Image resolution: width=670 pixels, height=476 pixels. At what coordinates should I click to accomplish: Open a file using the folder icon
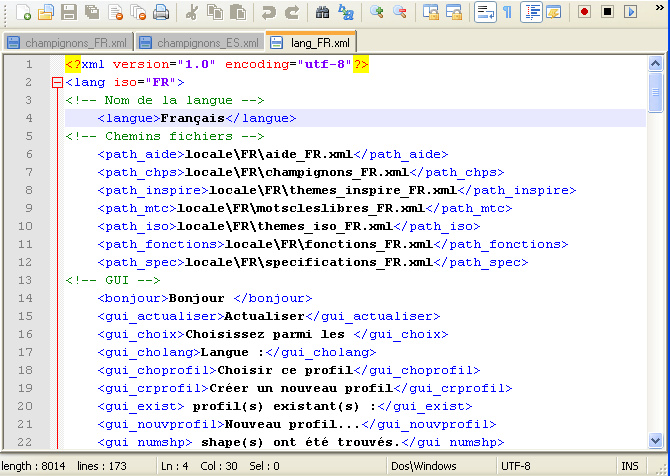point(46,13)
